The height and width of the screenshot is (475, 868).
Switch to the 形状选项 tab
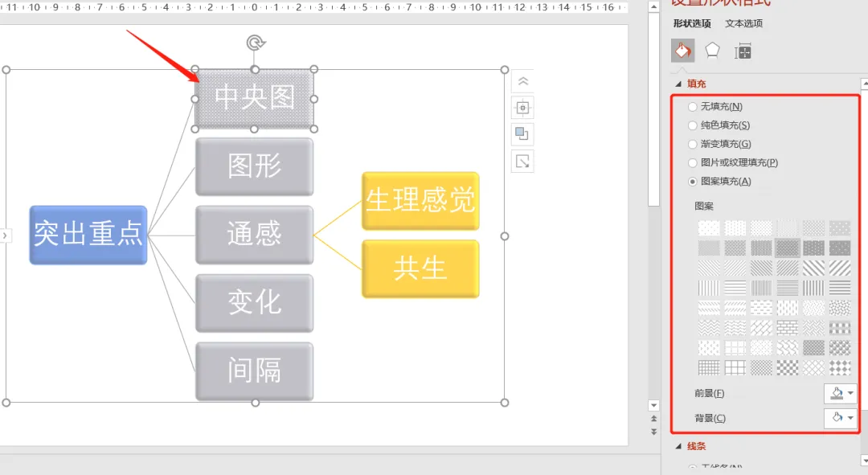point(692,23)
